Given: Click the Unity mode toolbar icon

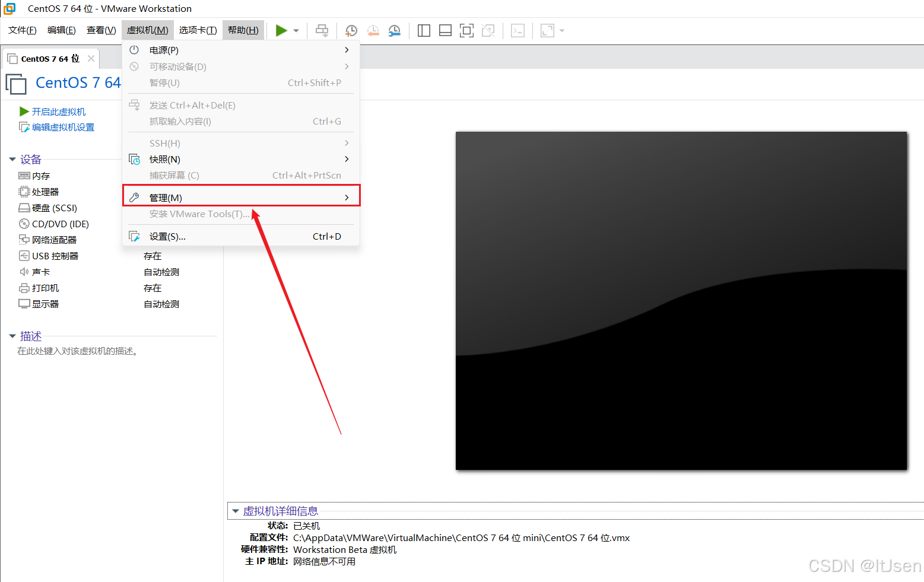Looking at the screenshot, I should (x=488, y=30).
